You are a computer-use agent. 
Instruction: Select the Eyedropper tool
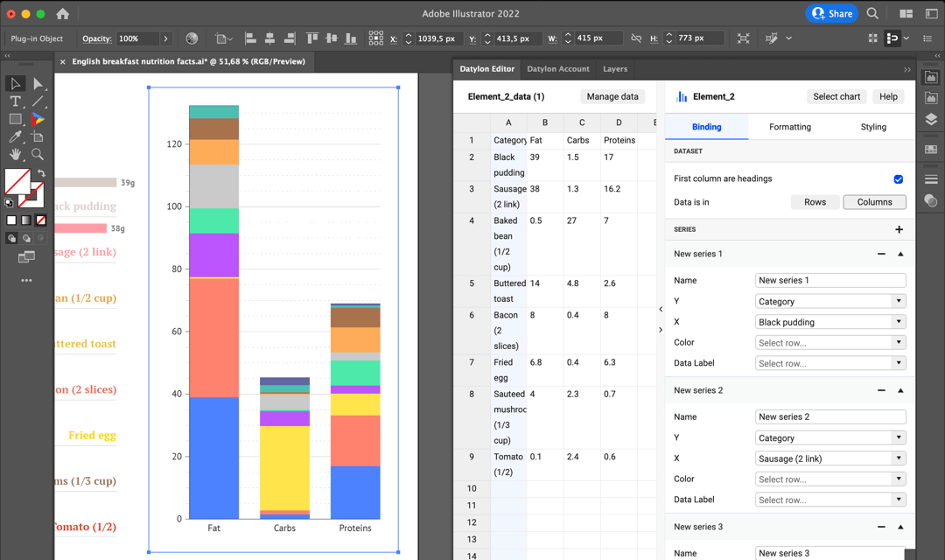[x=15, y=136]
